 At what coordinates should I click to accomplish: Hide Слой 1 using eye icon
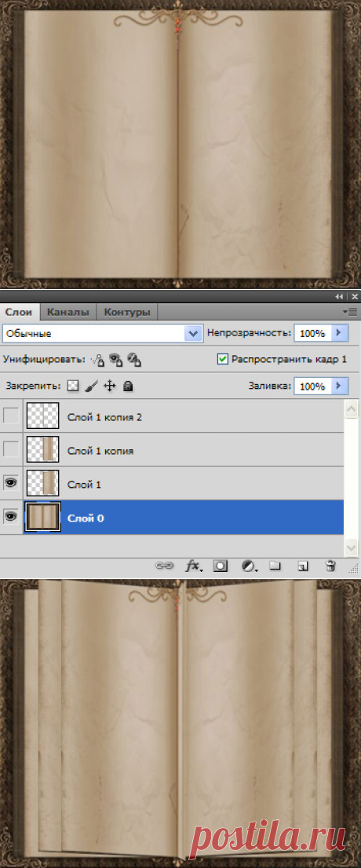coord(11,483)
